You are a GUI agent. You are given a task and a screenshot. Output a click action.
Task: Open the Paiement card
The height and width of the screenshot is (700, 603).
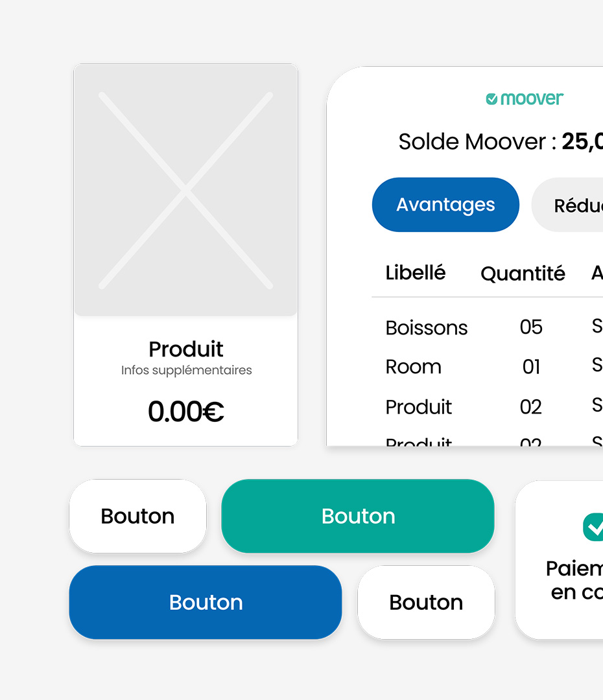[x=559, y=560]
